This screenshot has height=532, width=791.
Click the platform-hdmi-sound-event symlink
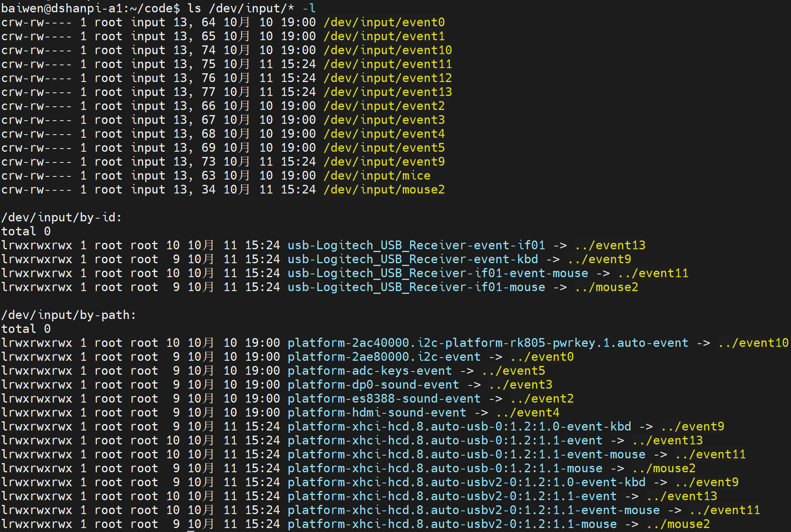tap(377, 413)
